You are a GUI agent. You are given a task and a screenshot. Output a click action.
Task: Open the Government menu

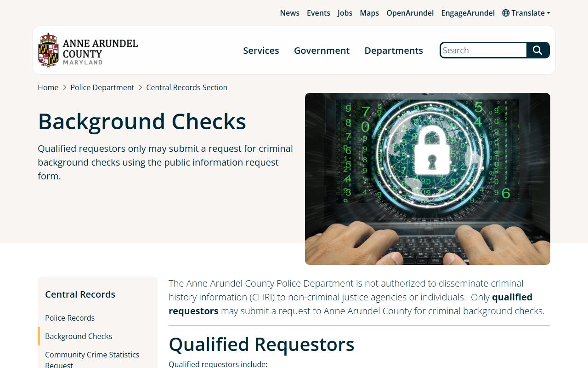click(322, 51)
